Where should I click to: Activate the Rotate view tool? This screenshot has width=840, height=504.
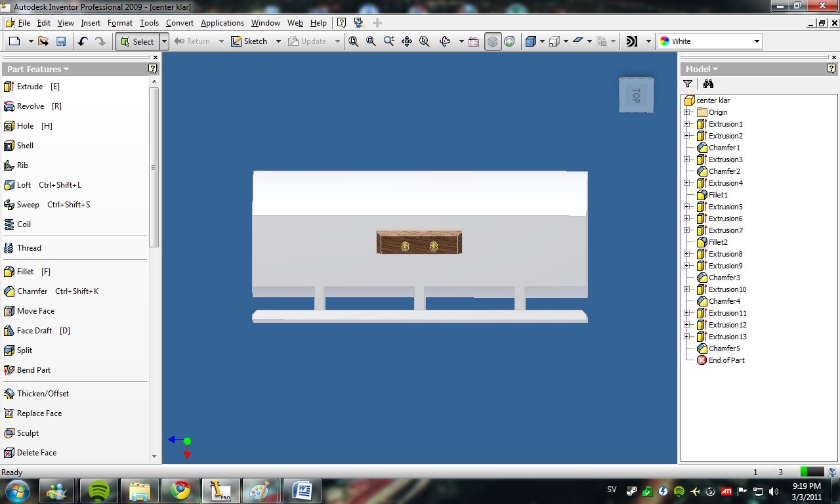click(445, 41)
